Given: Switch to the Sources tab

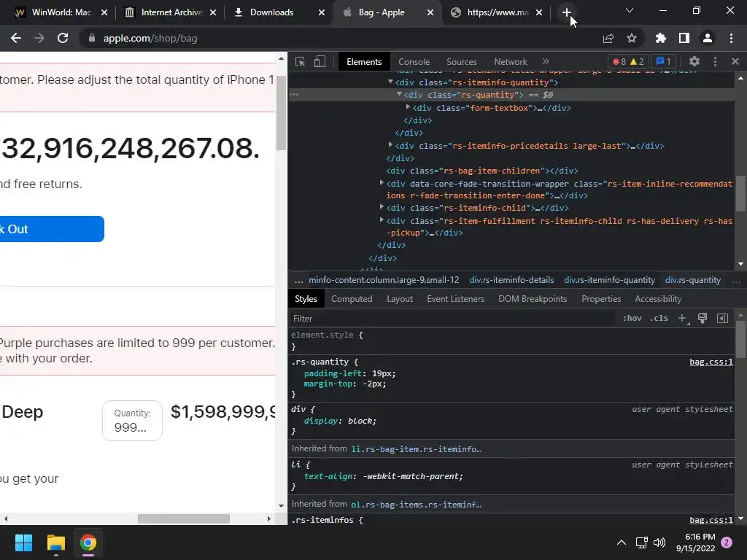Looking at the screenshot, I should [x=462, y=62].
